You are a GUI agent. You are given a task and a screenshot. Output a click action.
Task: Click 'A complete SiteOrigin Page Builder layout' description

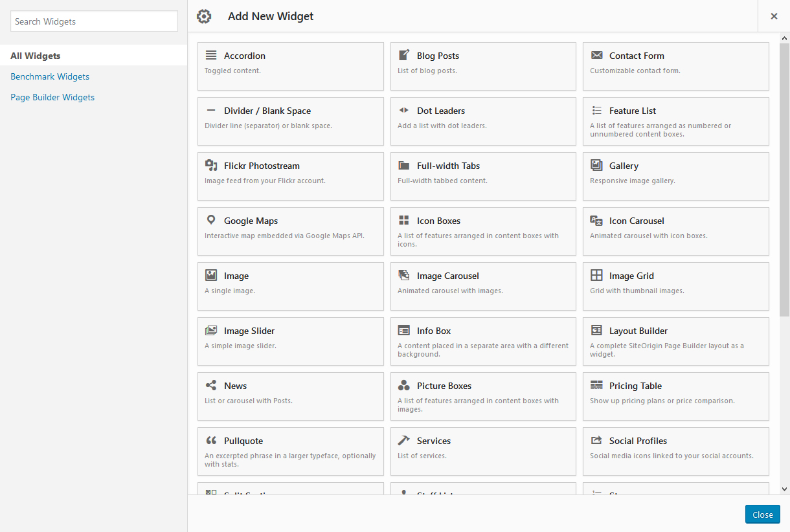[x=667, y=349]
